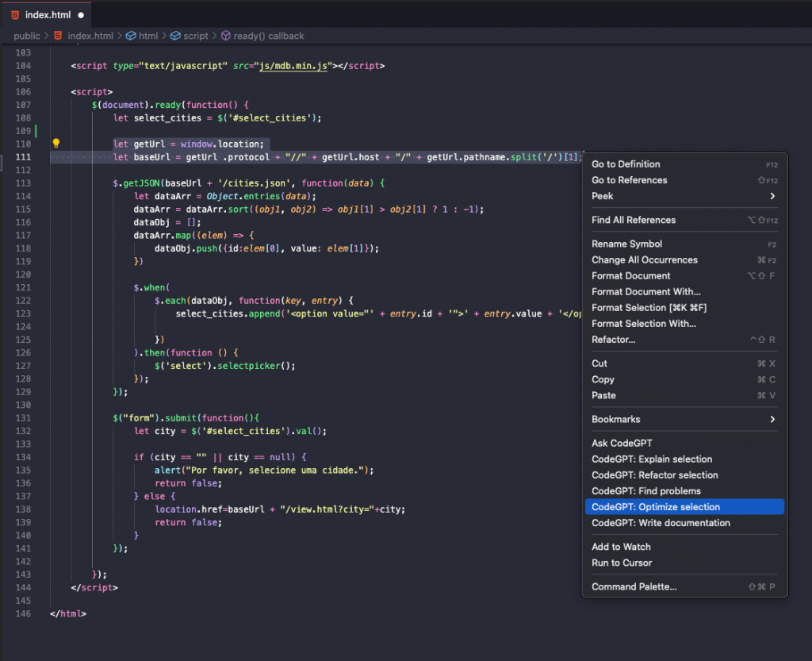Select Find All References
This screenshot has width=812, height=661.
[x=684, y=220]
